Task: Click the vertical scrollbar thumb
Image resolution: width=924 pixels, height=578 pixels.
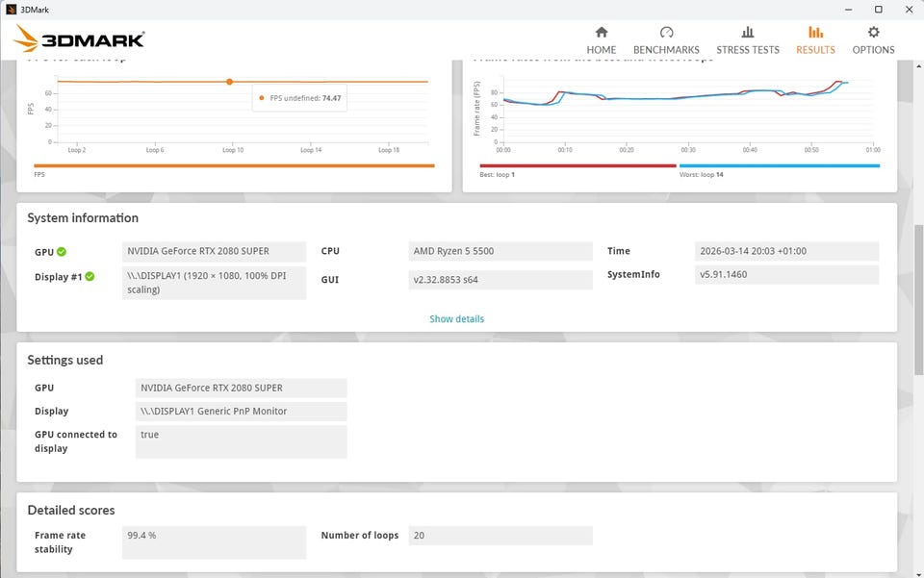Action: [x=918, y=299]
